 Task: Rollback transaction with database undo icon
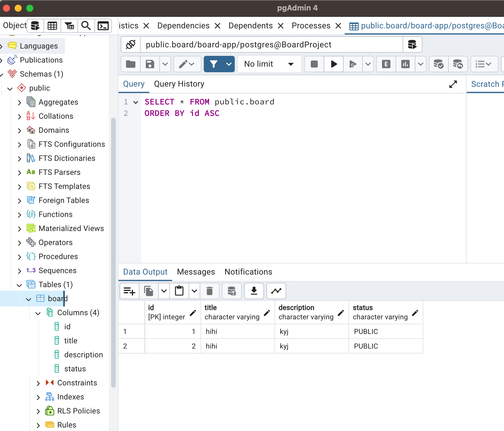click(458, 64)
